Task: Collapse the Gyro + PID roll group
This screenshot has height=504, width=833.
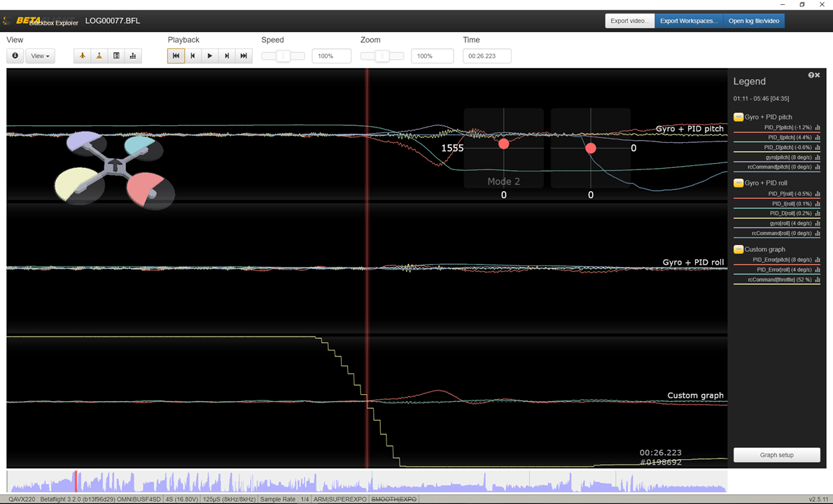Action: (738, 183)
